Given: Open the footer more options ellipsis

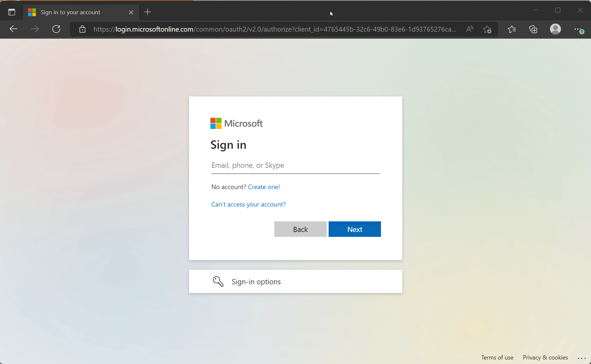Looking at the screenshot, I should point(582,358).
